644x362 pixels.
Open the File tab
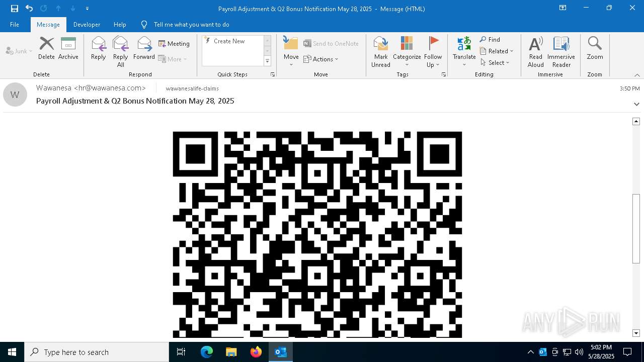[x=15, y=25]
